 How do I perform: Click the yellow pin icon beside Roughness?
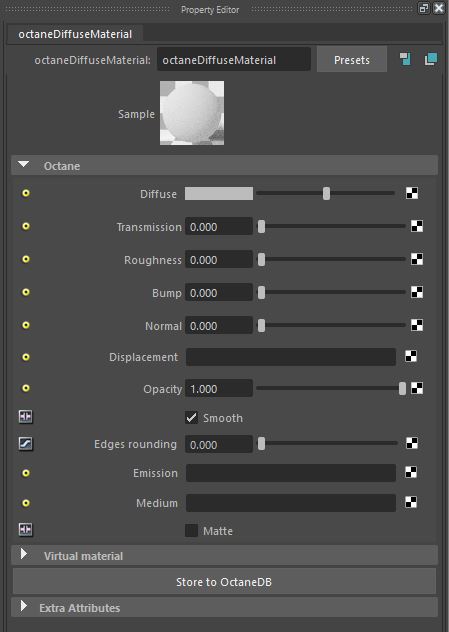pyautogui.click(x=26, y=259)
